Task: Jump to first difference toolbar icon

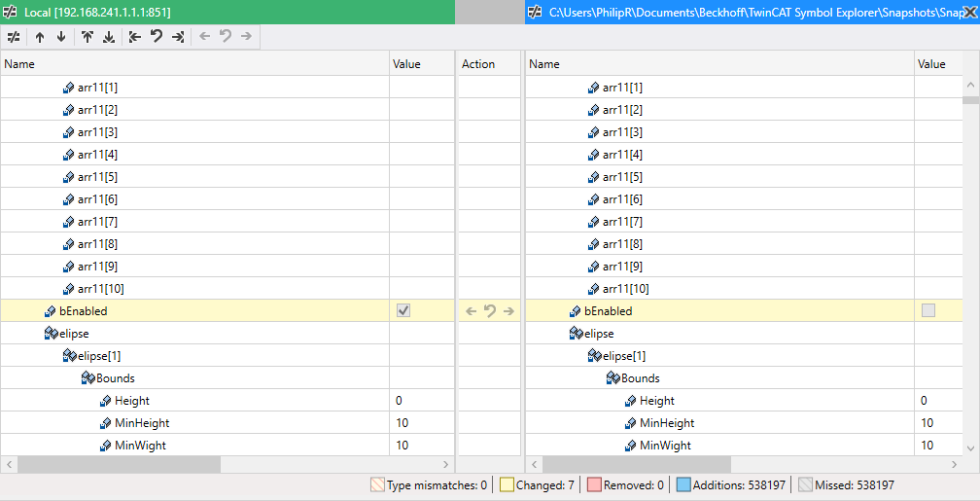Action: coord(87,37)
